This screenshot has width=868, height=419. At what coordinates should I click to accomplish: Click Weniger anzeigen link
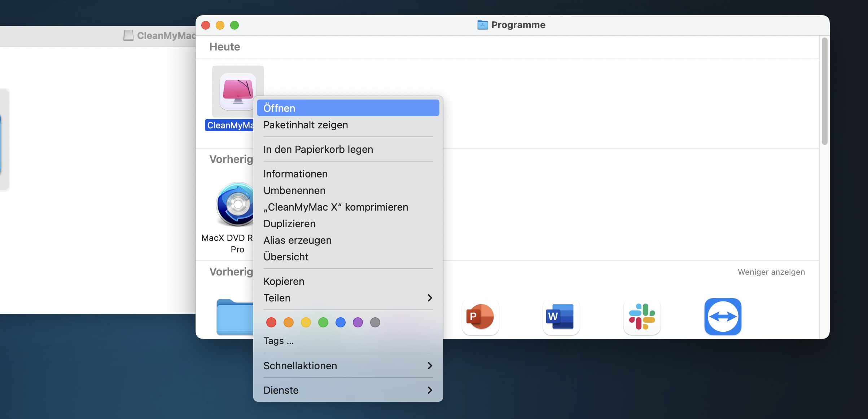pos(771,272)
